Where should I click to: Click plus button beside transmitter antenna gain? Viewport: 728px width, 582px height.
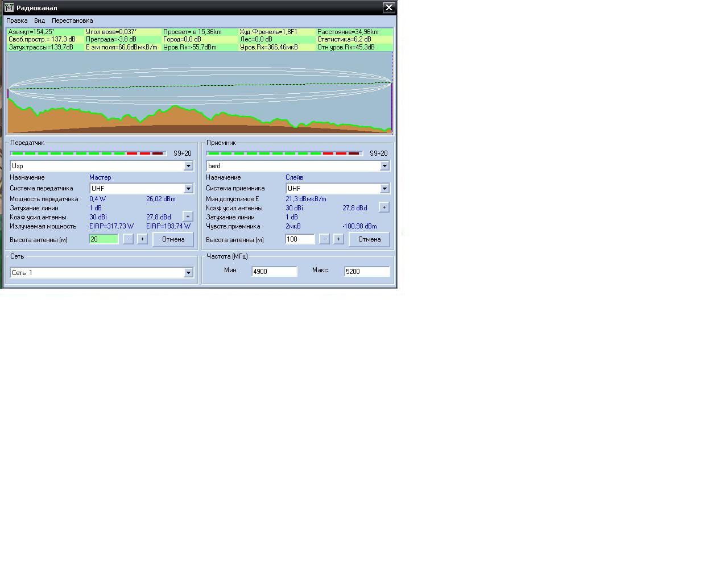pyautogui.click(x=188, y=217)
